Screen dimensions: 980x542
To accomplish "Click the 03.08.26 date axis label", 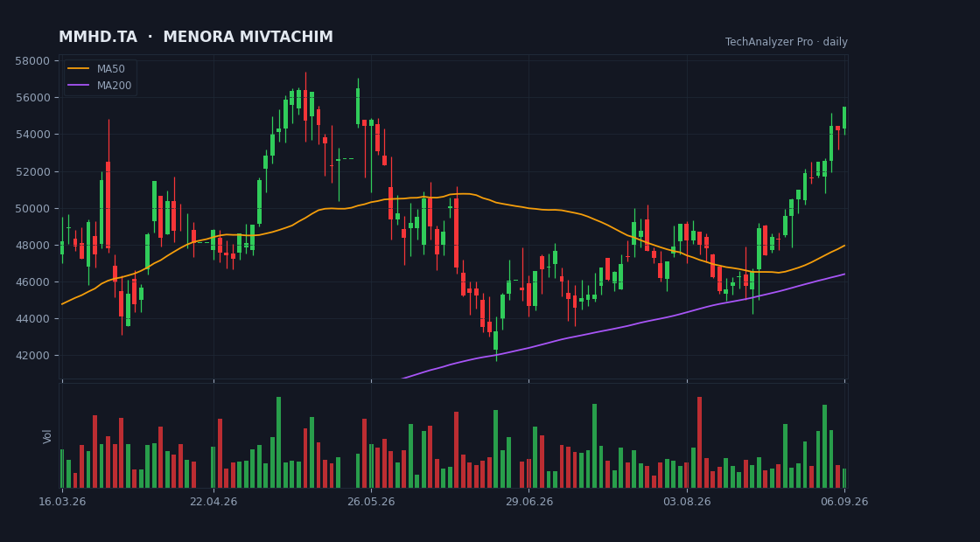I will 687,502.
